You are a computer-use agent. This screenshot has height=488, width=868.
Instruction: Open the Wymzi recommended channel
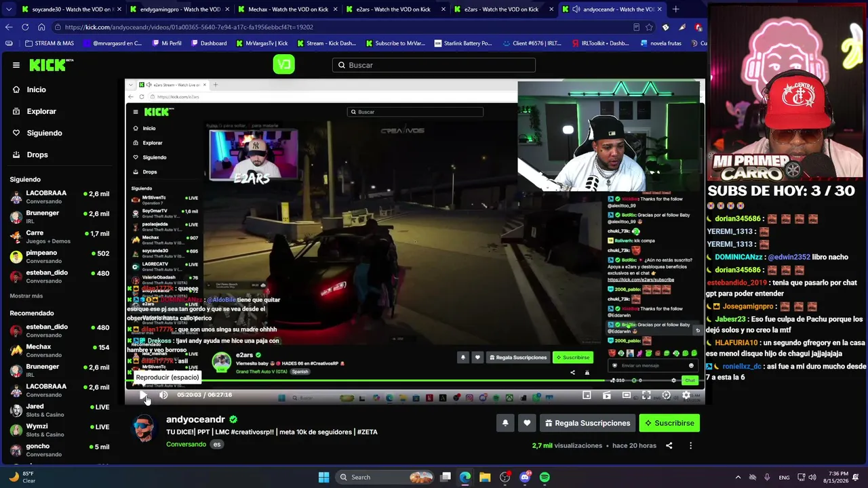pos(60,430)
